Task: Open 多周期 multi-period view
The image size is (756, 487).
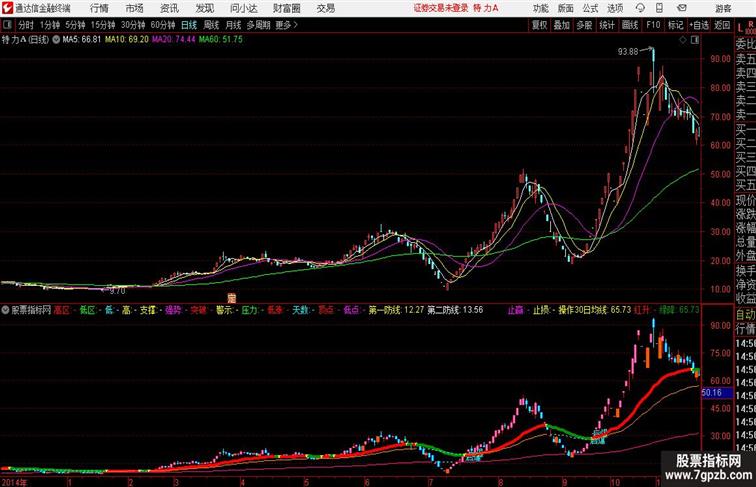Action: (x=258, y=25)
